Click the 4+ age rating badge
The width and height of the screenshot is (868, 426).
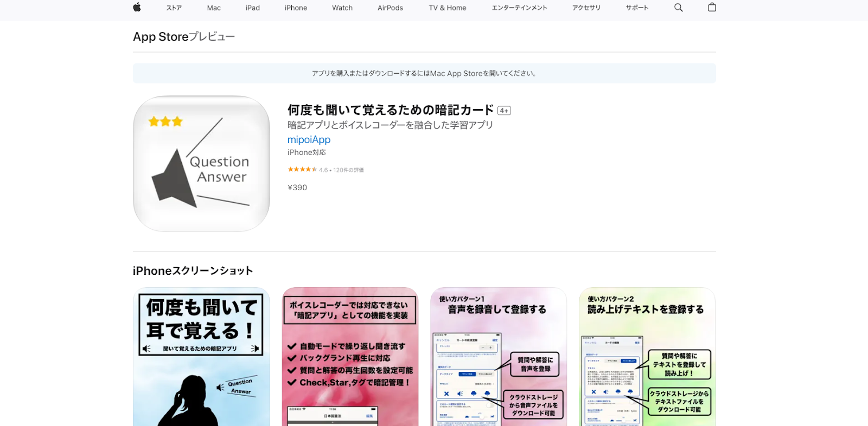tap(504, 111)
